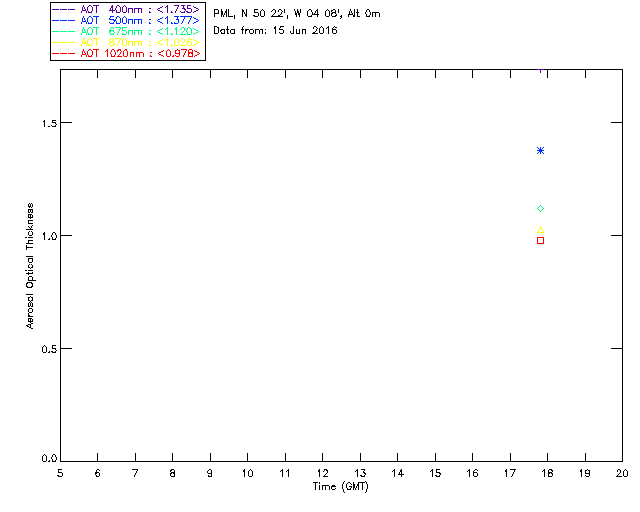Click the 'Data from: 15 Jun 2016' text
640x512 pixels.
point(276,31)
